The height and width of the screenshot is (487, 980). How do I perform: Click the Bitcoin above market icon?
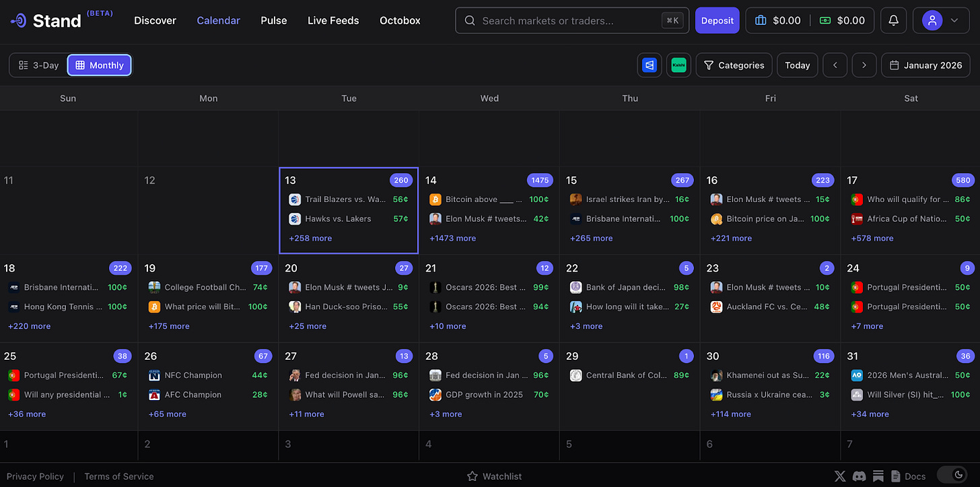[435, 199]
